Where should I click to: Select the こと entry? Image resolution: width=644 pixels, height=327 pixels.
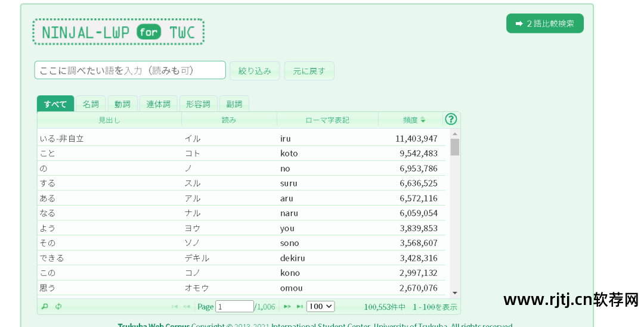pos(47,154)
